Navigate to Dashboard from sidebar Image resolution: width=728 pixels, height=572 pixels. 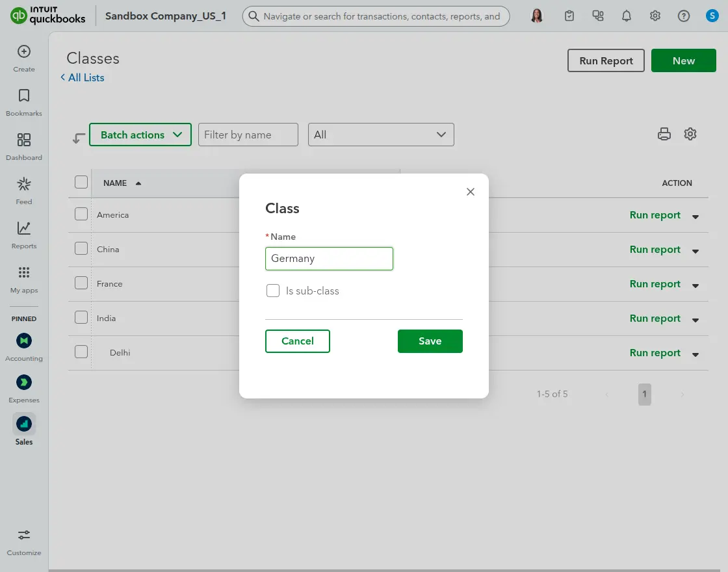point(23,146)
